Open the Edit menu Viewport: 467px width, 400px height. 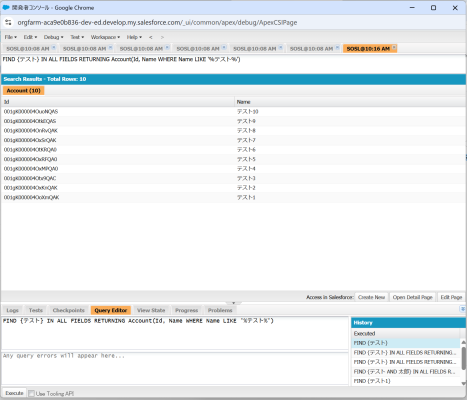tap(30, 37)
